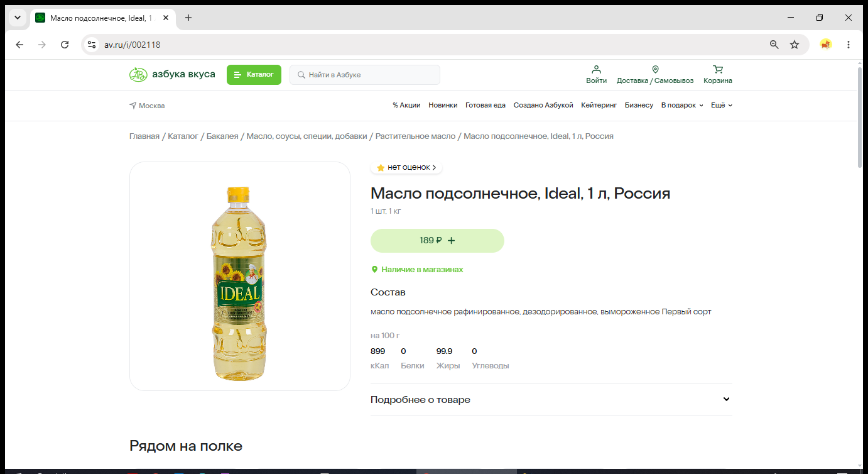
Task: View site information icon in address bar
Action: pos(92,45)
